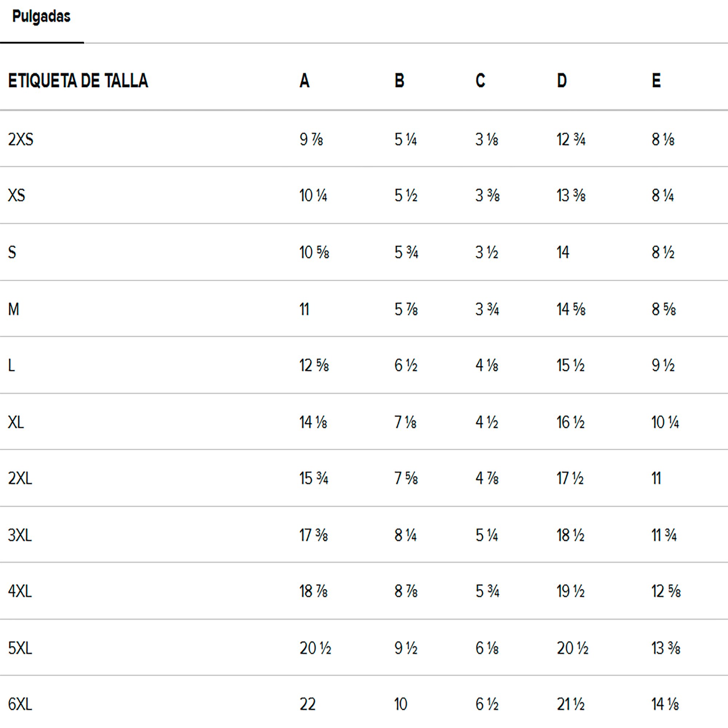Click the 4XL size row label
Image resolution: width=728 pixels, height=728 pixels.
pyautogui.click(x=20, y=591)
